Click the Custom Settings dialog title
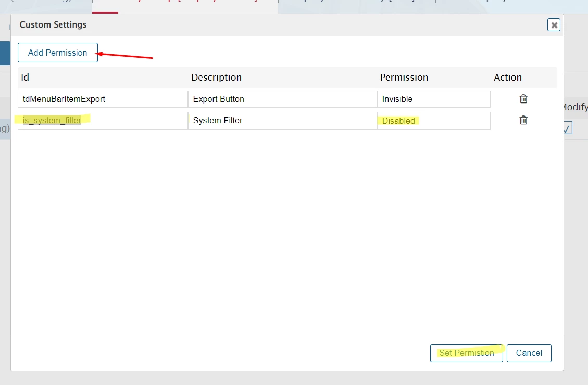Viewport: 588px width, 385px height. coord(53,25)
